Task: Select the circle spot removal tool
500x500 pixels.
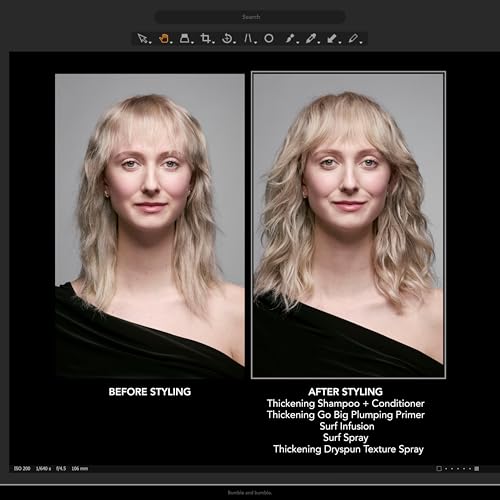Action: [x=269, y=39]
